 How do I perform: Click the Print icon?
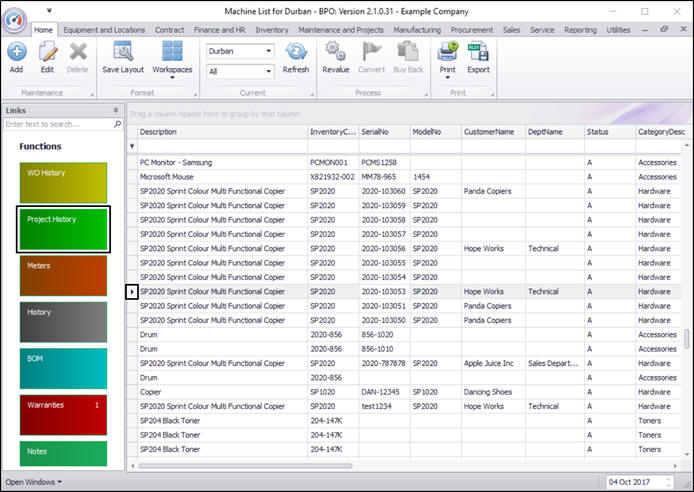(447, 55)
